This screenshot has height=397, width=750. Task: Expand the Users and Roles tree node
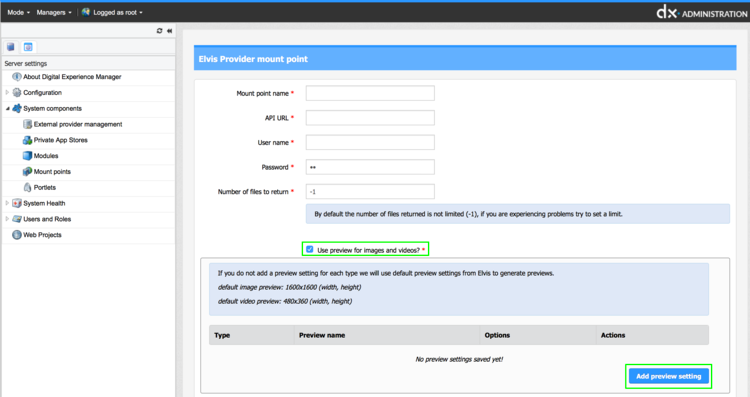click(x=7, y=219)
